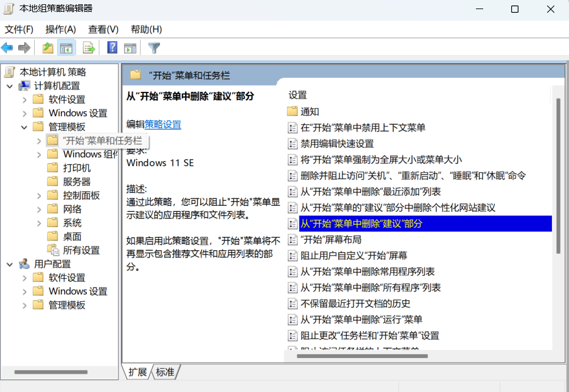
Task: Open the 操作(A) menu
Action: pyautogui.click(x=60, y=29)
